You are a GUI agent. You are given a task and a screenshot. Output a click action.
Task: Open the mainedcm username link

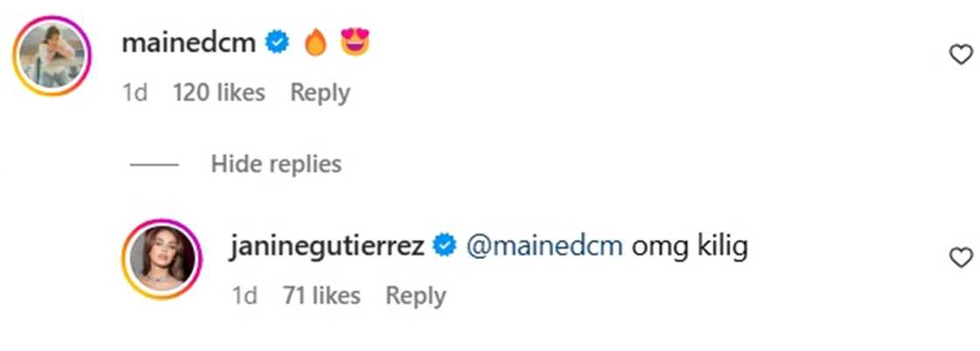tap(188, 44)
